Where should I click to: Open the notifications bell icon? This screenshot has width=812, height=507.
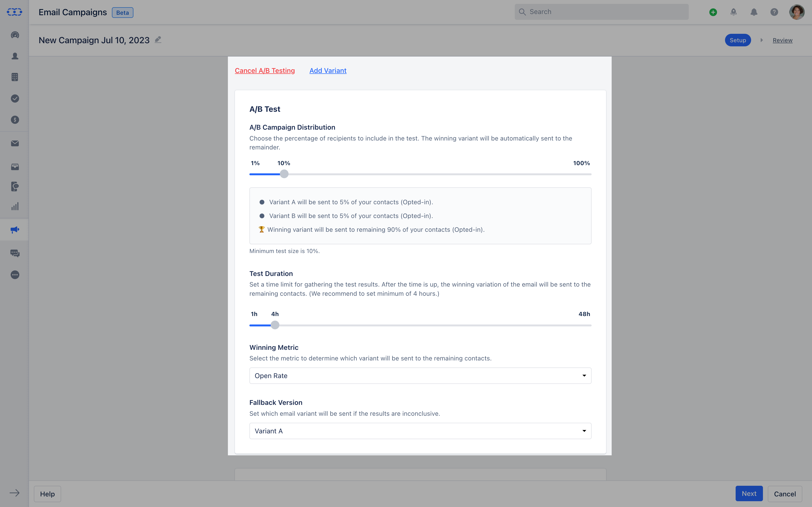pyautogui.click(x=754, y=12)
